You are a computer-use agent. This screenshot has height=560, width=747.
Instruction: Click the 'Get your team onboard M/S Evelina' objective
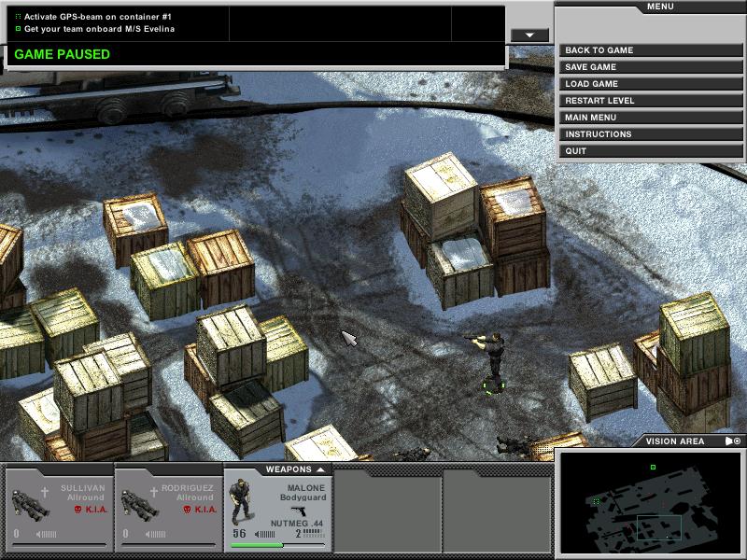click(x=99, y=29)
